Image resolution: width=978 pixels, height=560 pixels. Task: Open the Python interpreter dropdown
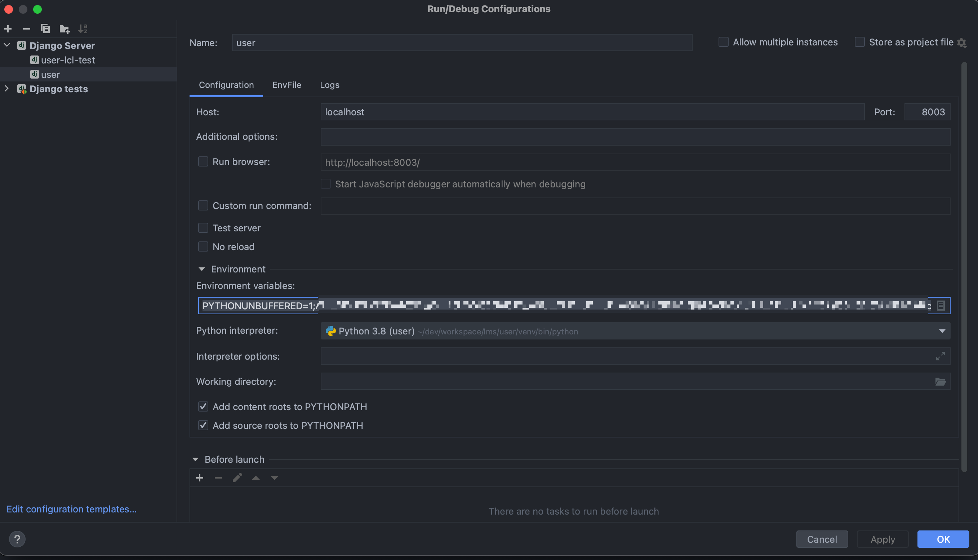tap(942, 331)
